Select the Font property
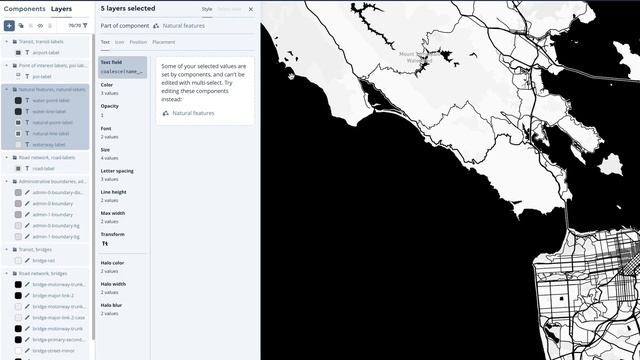Screen dimensions: 640x360 (122, 133)
